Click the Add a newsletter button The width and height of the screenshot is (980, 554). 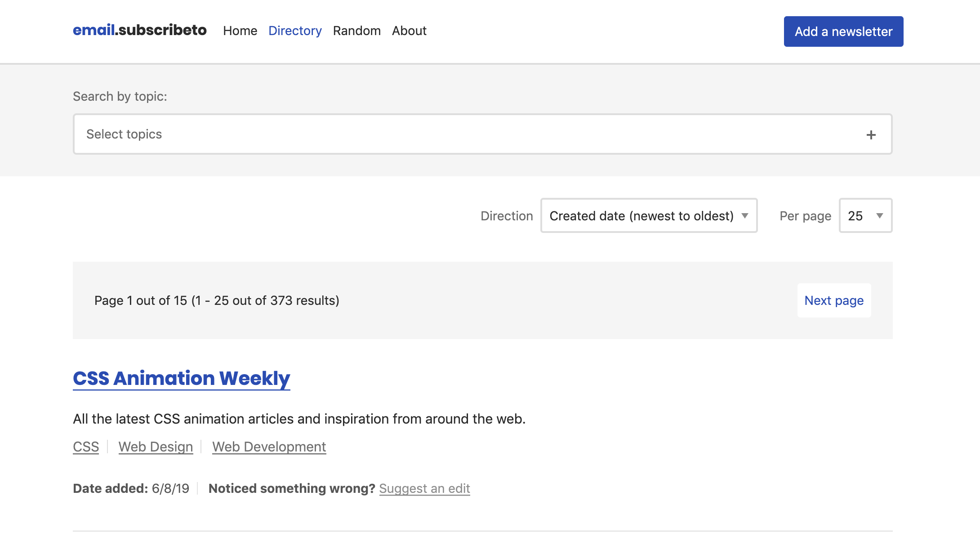click(843, 31)
